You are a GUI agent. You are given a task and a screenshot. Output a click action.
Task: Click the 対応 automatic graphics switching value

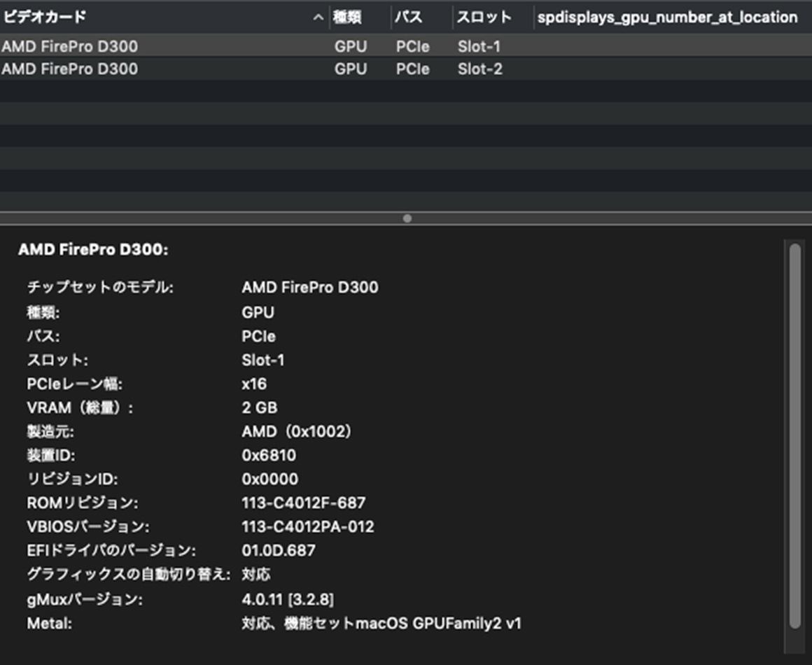click(255, 575)
